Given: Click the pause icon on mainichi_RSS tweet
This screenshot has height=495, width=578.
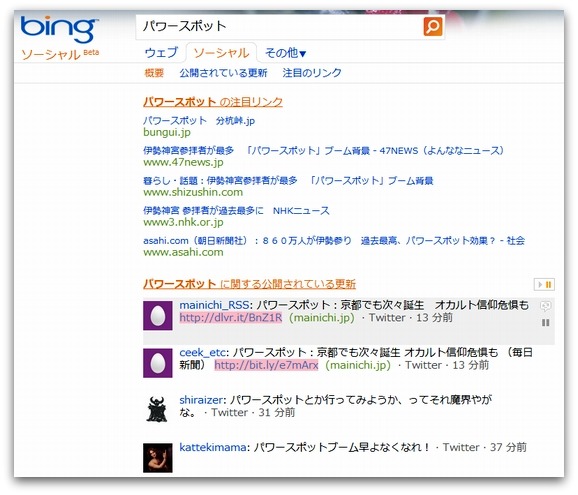Looking at the screenshot, I should tap(546, 323).
